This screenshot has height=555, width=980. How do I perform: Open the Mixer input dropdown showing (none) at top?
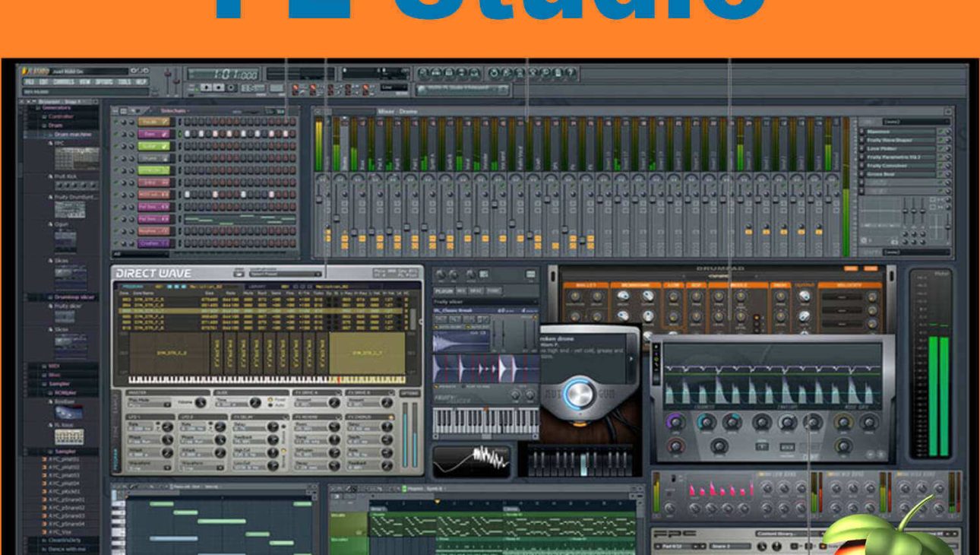[x=916, y=122]
